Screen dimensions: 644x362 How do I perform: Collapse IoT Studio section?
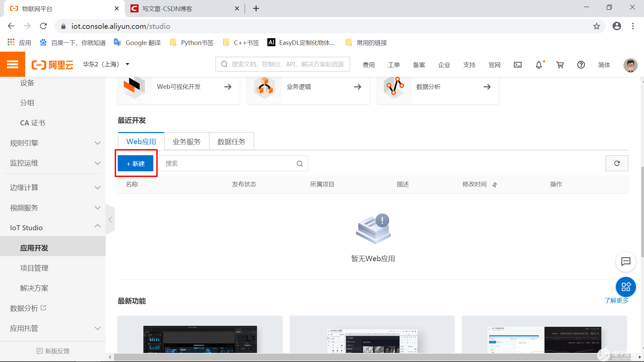(98, 226)
